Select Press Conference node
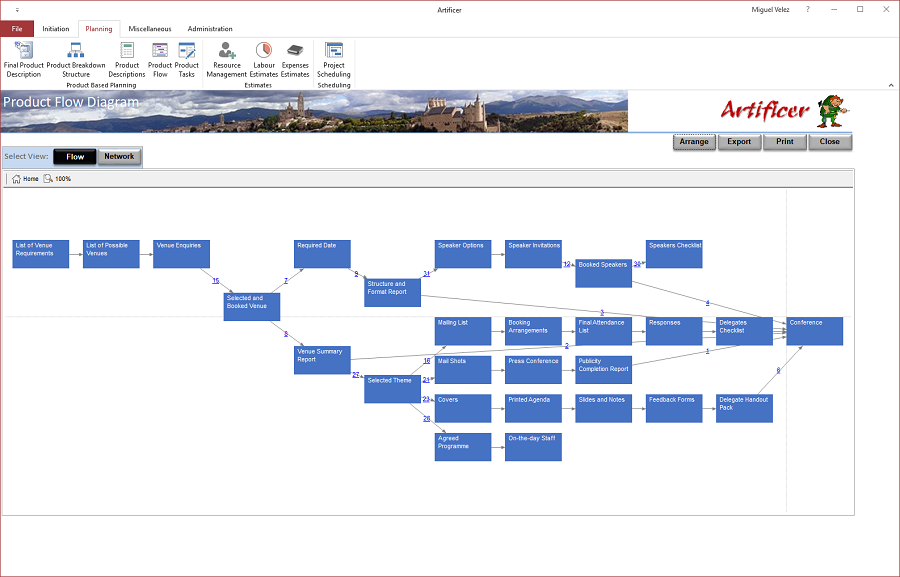 (x=533, y=370)
